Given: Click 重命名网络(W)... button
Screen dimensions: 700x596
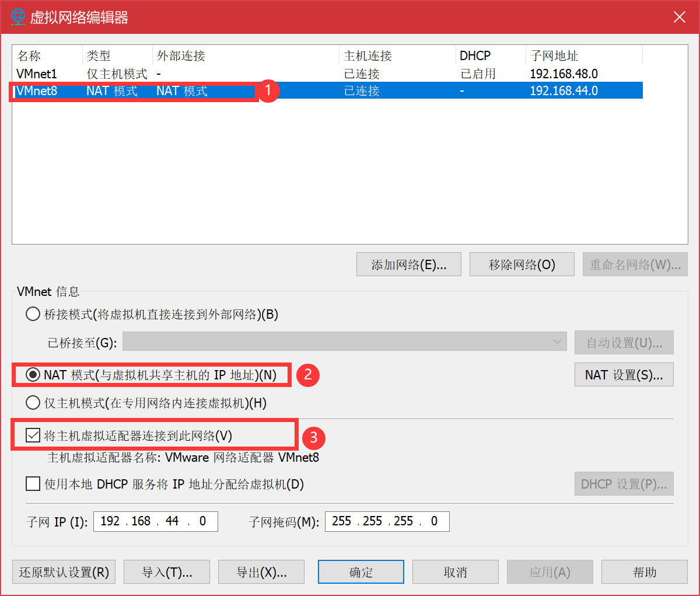Looking at the screenshot, I should point(635,264).
